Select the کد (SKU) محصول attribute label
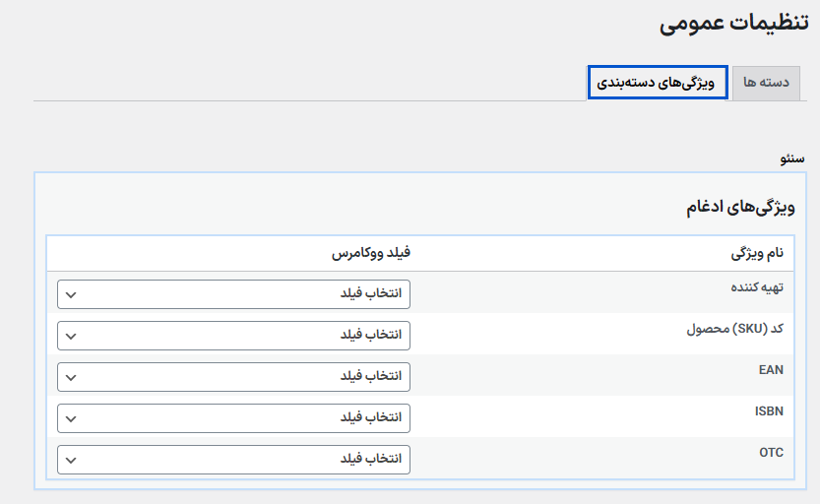The height and width of the screenshot is (504, 820). (734, 329)
